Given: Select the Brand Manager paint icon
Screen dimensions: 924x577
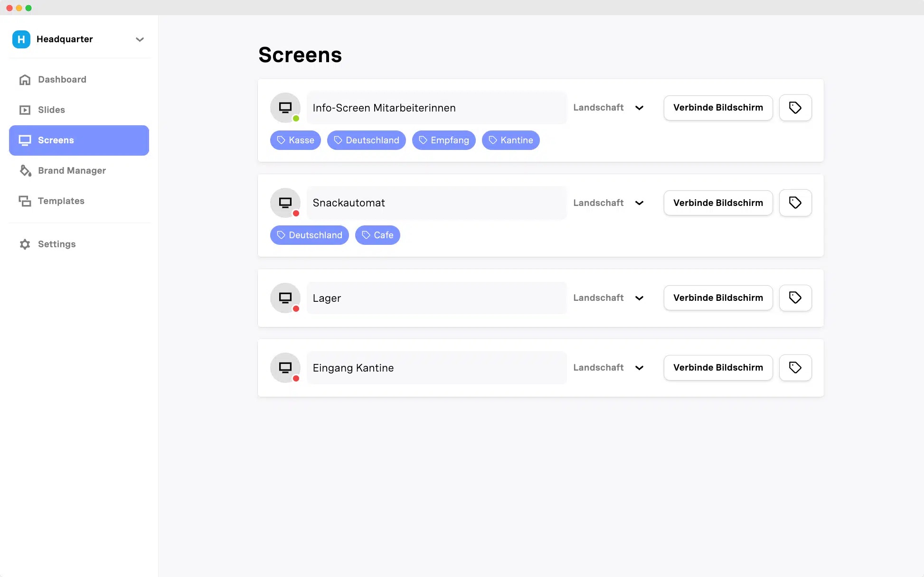Looking at the screenshot, I should (25, 170).
